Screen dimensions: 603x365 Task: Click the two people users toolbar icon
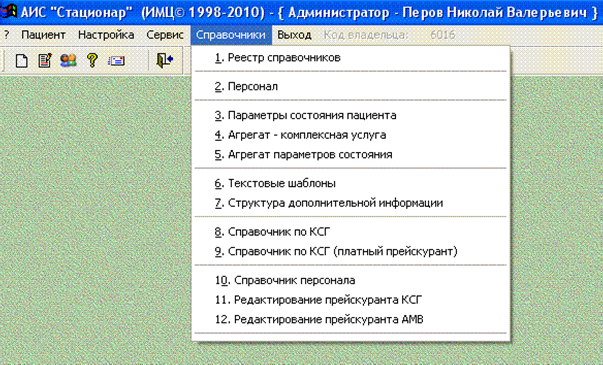(68, 60)
